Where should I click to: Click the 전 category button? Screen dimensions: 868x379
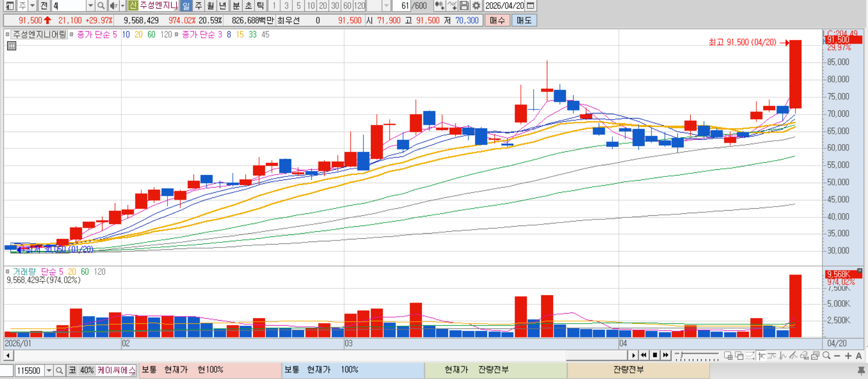click(44, 6)
